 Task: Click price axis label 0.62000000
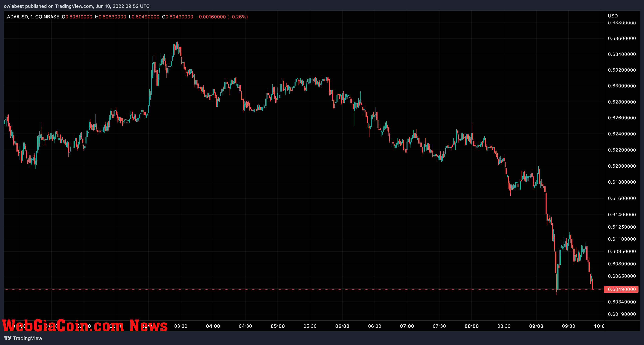tap(622, 166)
